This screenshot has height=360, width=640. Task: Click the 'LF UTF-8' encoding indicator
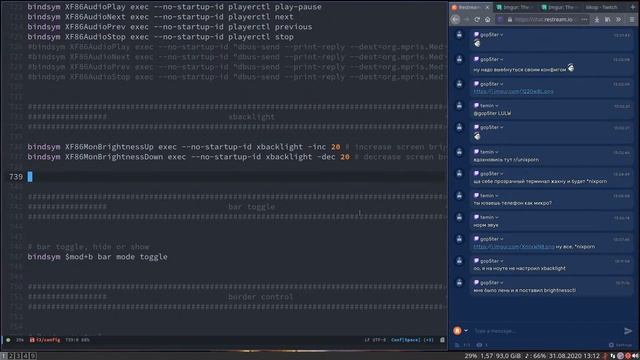pos(375,340)
